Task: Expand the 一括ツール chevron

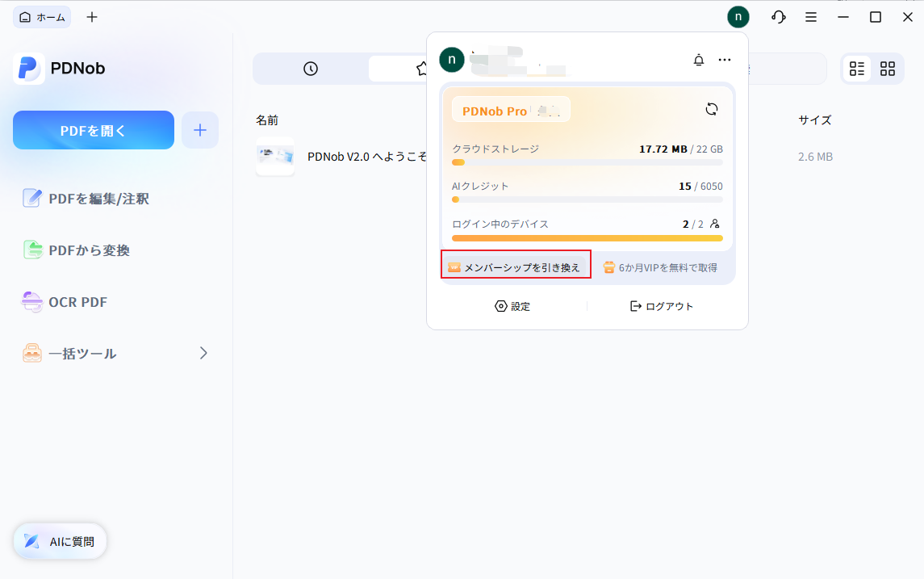Action: tap(203, 353)
